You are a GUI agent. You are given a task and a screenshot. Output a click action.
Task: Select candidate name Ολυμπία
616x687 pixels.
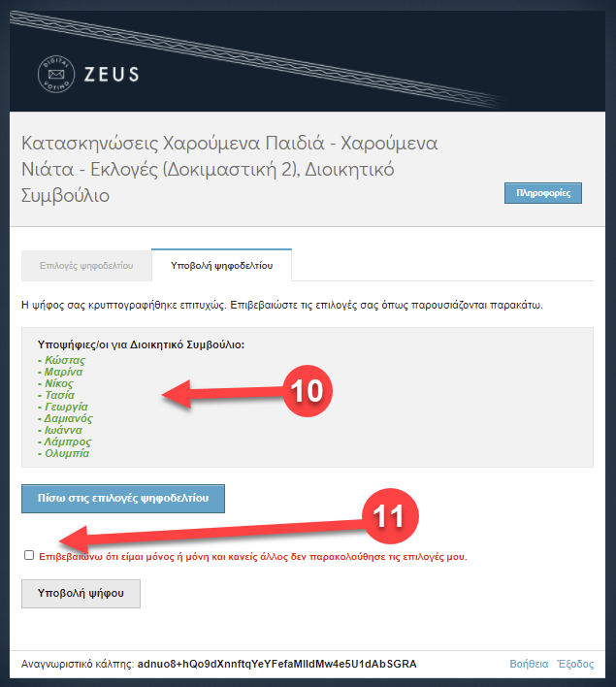tap(67, 453)
